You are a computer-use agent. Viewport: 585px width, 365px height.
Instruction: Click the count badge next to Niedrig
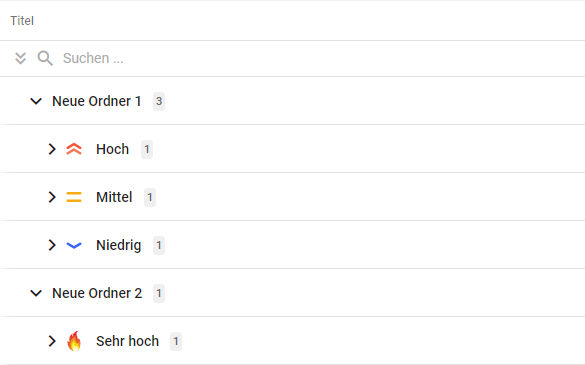[x=159, y=245]
